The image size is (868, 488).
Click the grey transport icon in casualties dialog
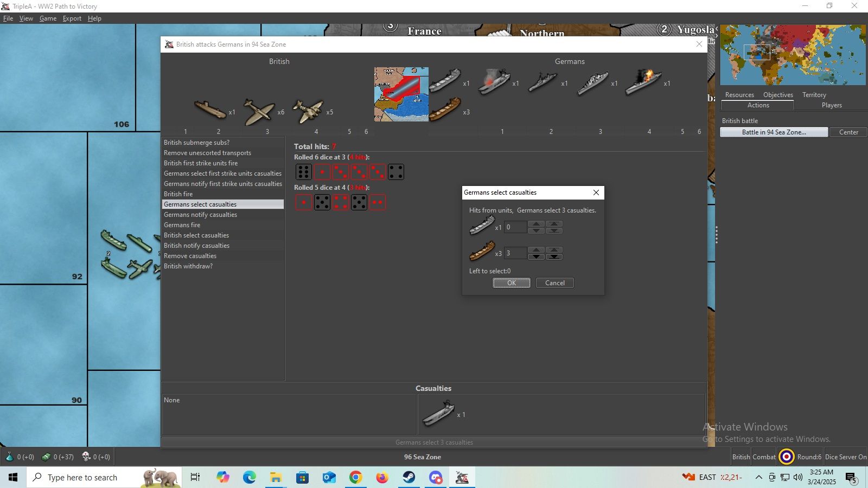click(x=482, y=225)
